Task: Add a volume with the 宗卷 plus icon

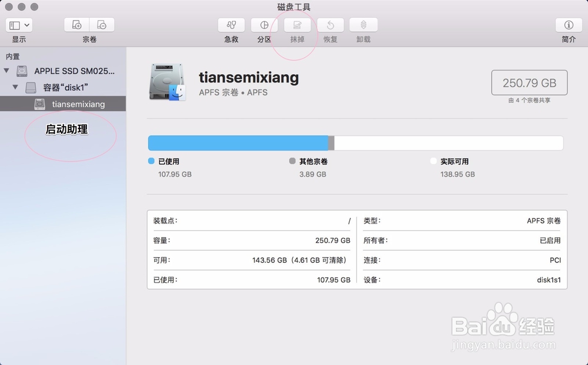Action: point(76,25)
